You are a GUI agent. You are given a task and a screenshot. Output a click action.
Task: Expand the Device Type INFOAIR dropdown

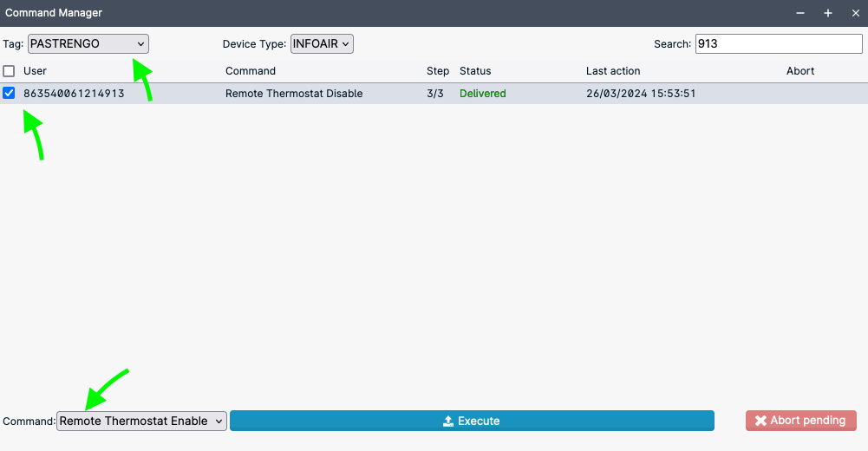[321, 43]
